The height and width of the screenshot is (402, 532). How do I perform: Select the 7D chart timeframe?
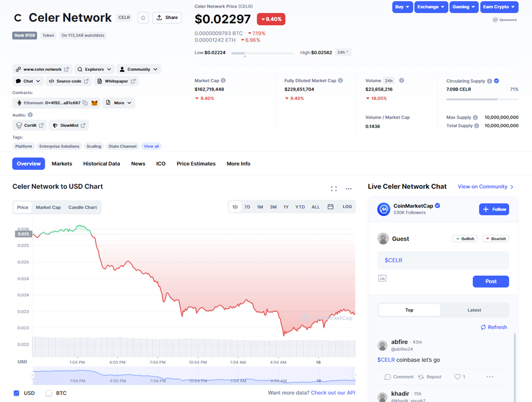point(247,207)
